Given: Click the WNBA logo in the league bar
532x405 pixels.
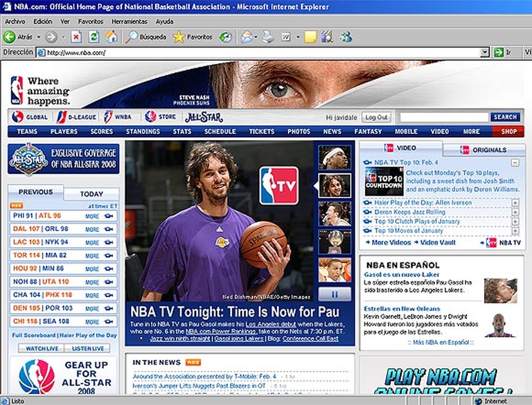Looking at the screenshot, I should (x=108, y=117).
